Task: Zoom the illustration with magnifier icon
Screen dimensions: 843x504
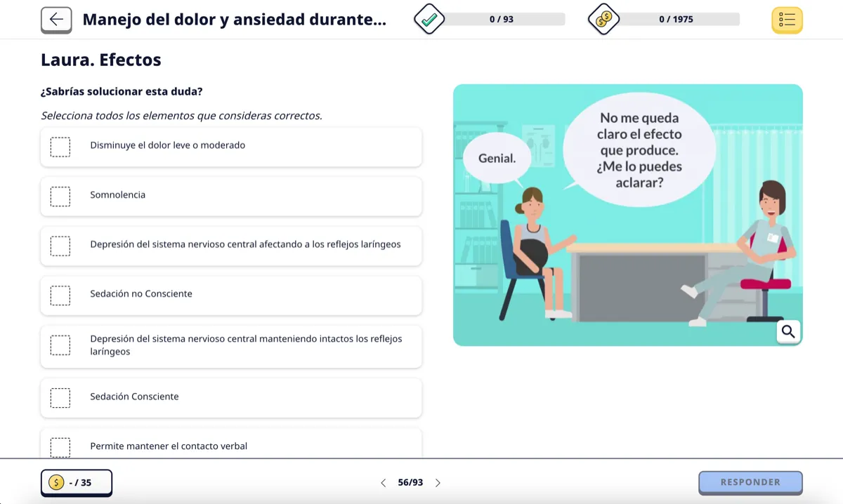Action: (788, 331)
